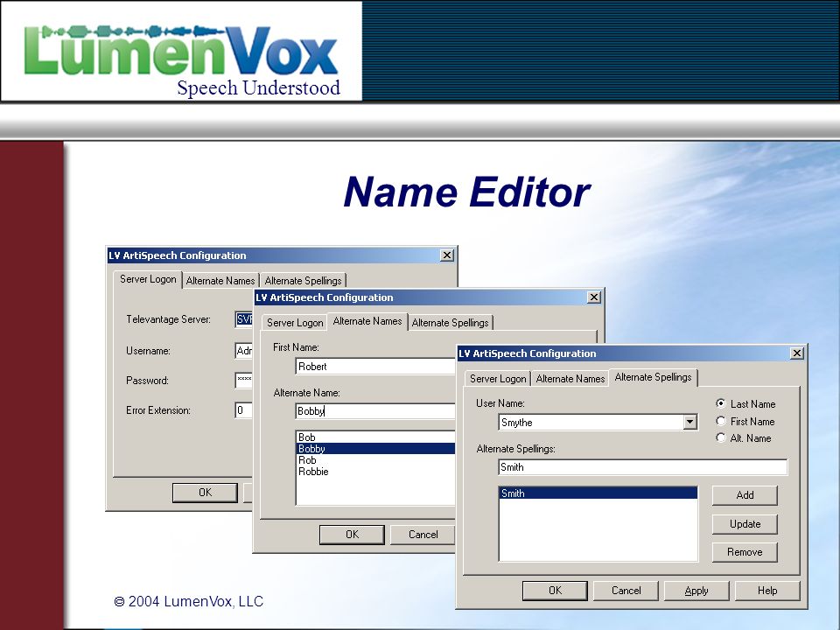Click the Error Extension field in back dialog
Screen dimensions: 840x630
click(x=244, y=410)
